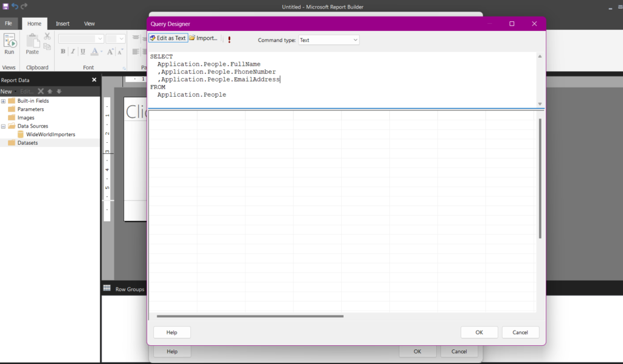This screenshot has width=623, height=364.
Task: Click the Move Up arrow in Report Data
Action: pyautogui.click(x=50, y=91)
